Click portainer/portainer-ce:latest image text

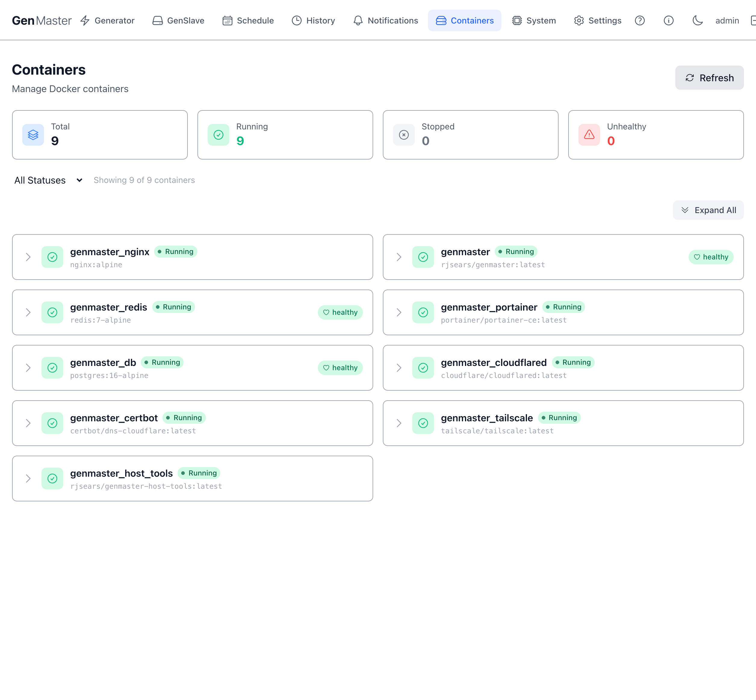[x=504, y=320]
